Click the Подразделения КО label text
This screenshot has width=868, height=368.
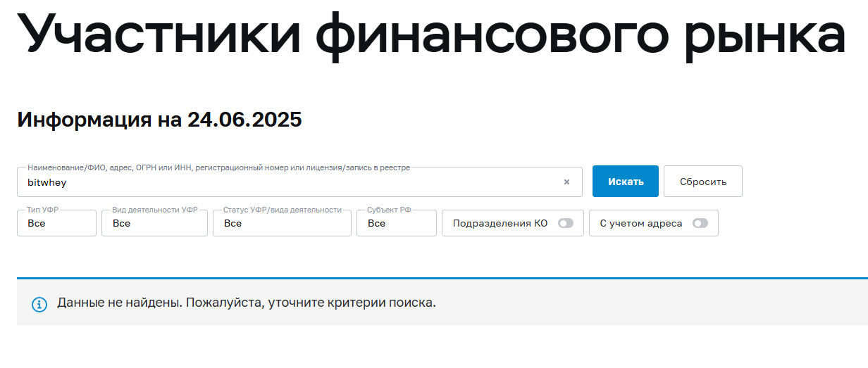coord(500,223)
